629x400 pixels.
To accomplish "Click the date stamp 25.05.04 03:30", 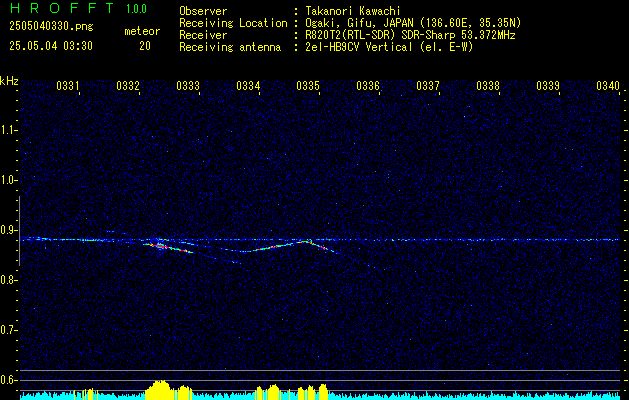I will 51,46.
